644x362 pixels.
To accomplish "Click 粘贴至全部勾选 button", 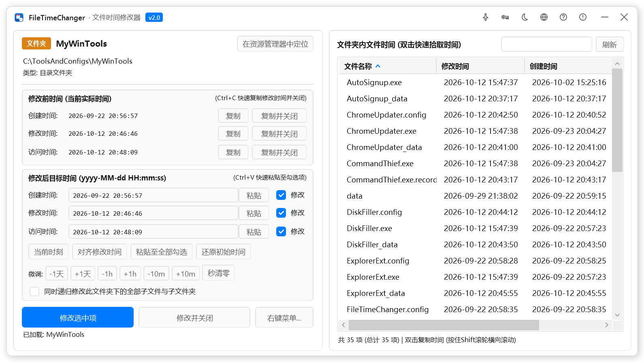I will coord(162,252).
